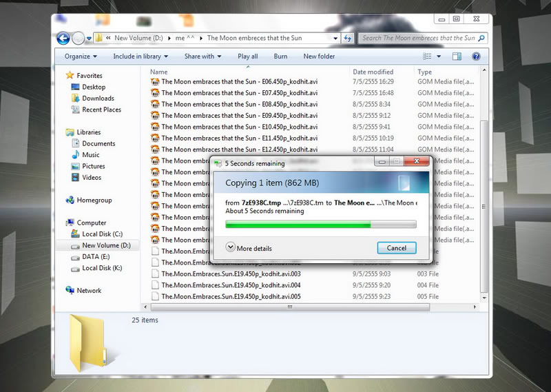Sort by the Name column header
The width and height of the screenshot is (551, 392).
pyautogui.click(x=159, y=72)
